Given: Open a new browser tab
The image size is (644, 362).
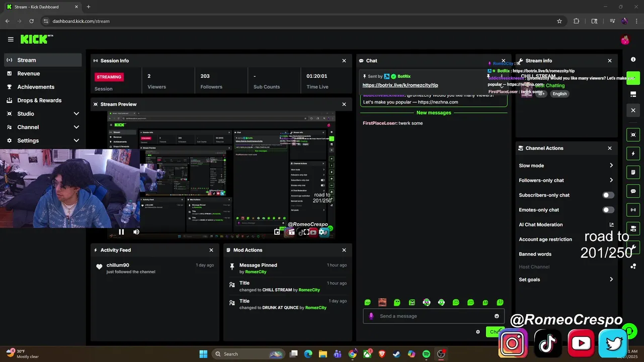Looking at the screenshot, I should (89, 7).
